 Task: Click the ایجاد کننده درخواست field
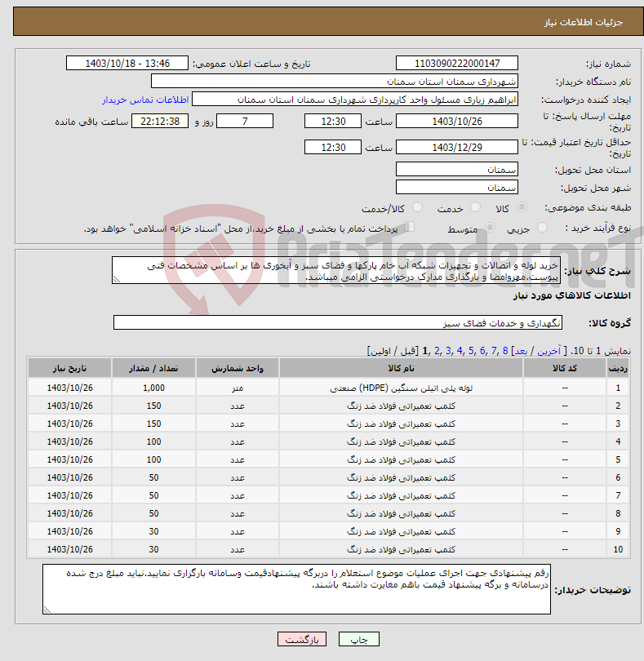pos(355,100)
